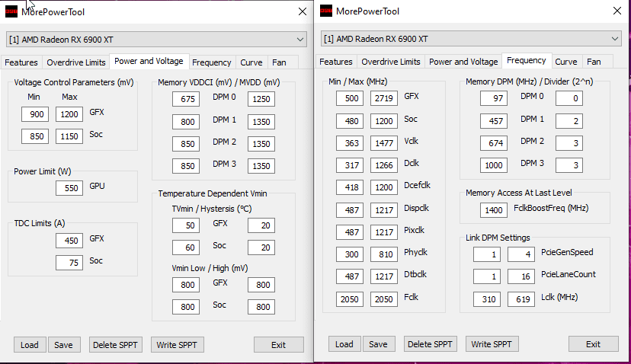
Task: Edit DPM 1 VDDCI field 800
Action: pyautogui.click(x=186, y=122)
